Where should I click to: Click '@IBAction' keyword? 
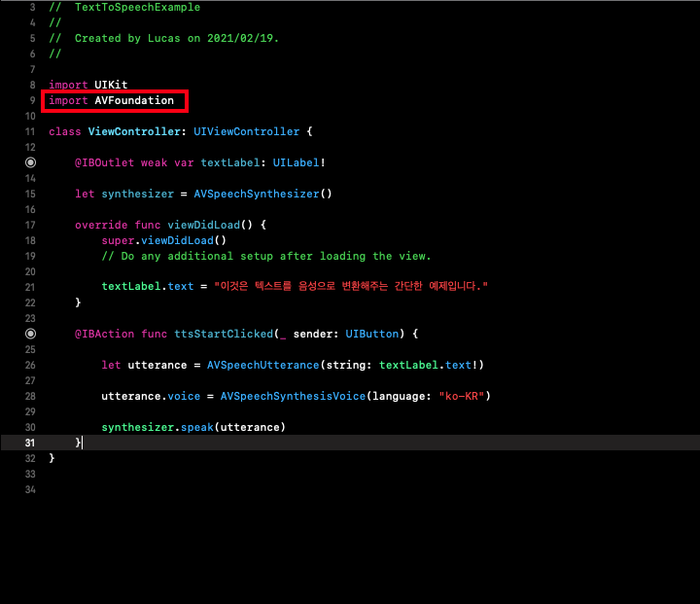pyautogui.click(x=104, y=334)
